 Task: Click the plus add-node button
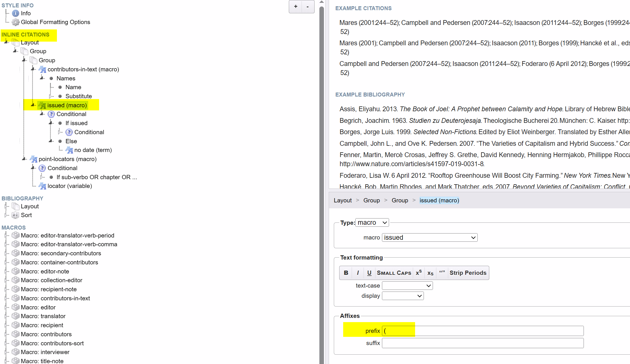296,7
